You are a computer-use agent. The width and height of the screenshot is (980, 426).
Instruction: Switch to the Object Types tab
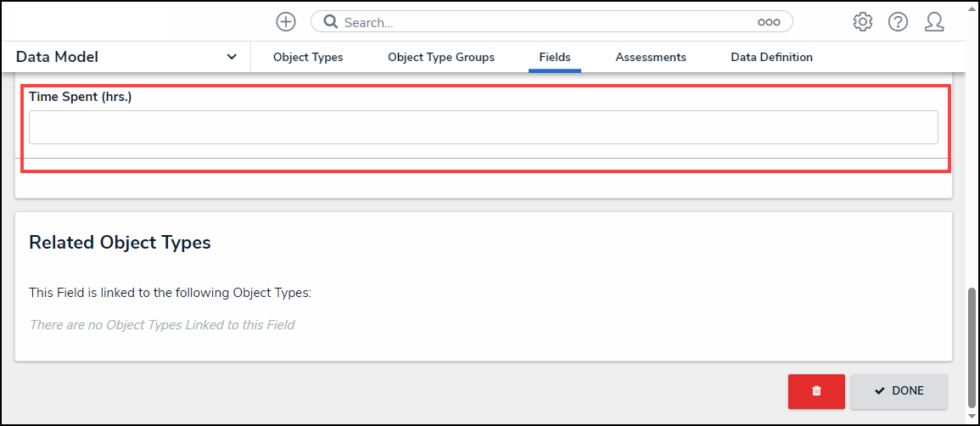(308, 57)
